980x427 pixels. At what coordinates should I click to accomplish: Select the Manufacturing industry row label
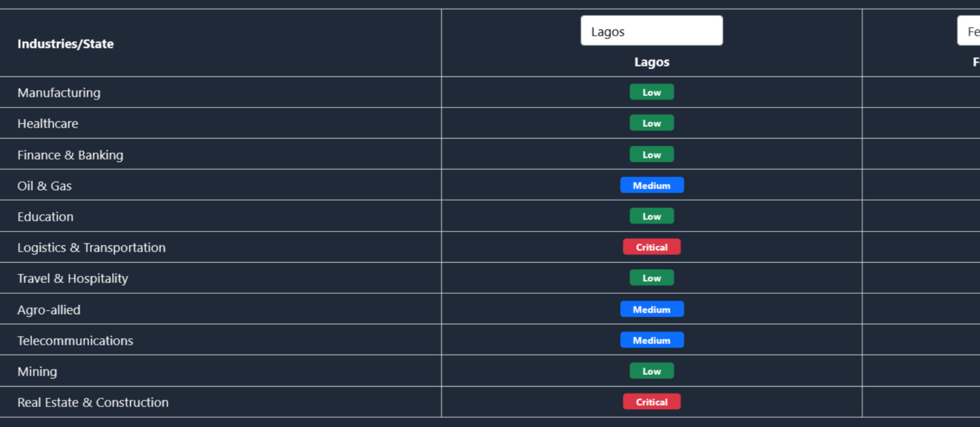tap(59, 93)
